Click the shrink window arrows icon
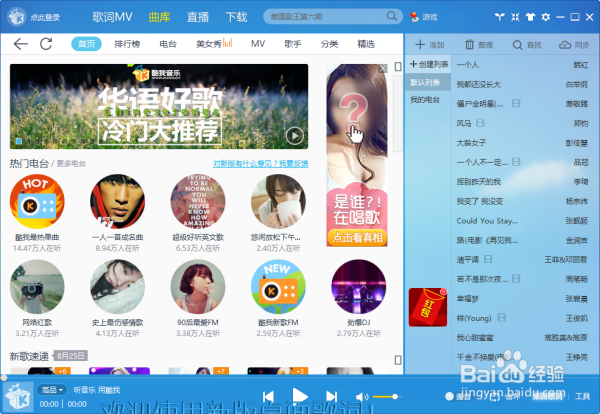Screen dimensions: 600x414 (515, 17)
